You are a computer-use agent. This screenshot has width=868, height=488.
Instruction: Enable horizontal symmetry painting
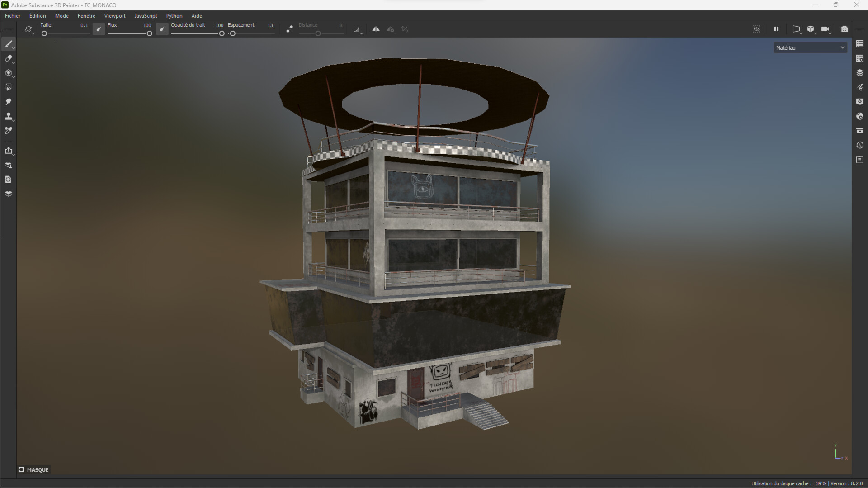tap(376, 29)
